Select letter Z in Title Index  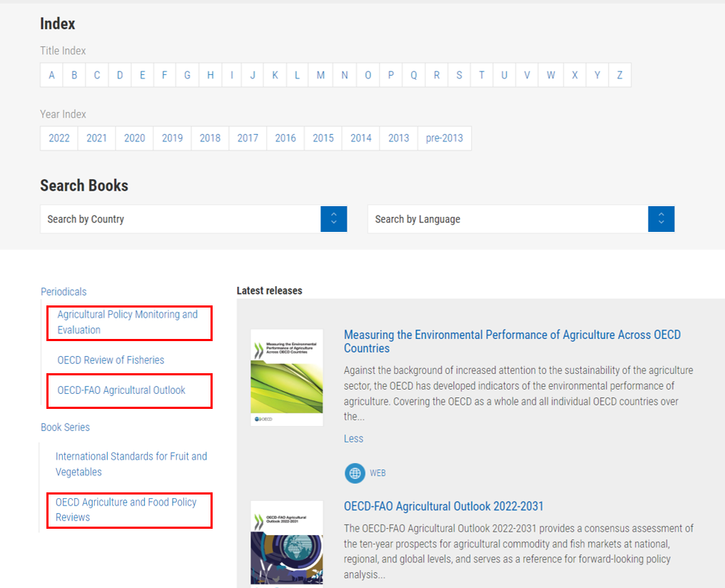coord(619,75)
